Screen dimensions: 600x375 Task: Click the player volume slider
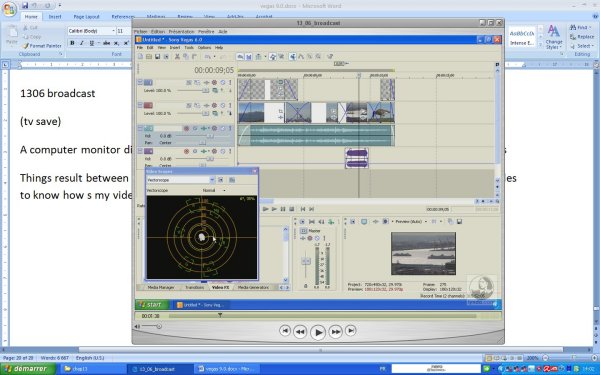[x=152, y=326]
